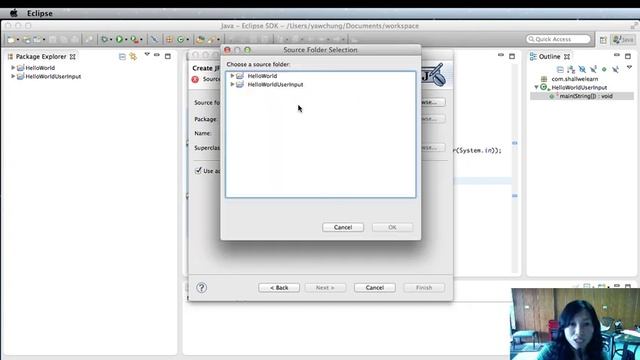The image size is (640, 360).
Task: Expand HelloWorld project in Package Explorer
Action: tap(13, 68)
